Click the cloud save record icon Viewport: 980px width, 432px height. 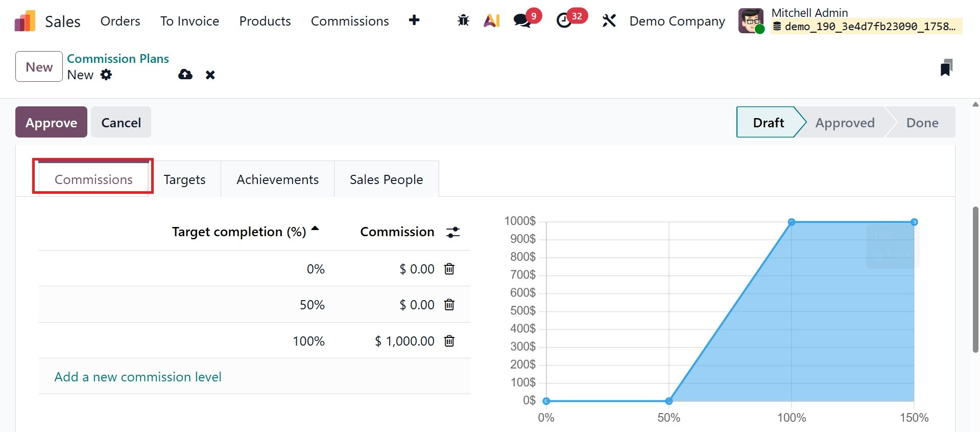coord(185,75)
